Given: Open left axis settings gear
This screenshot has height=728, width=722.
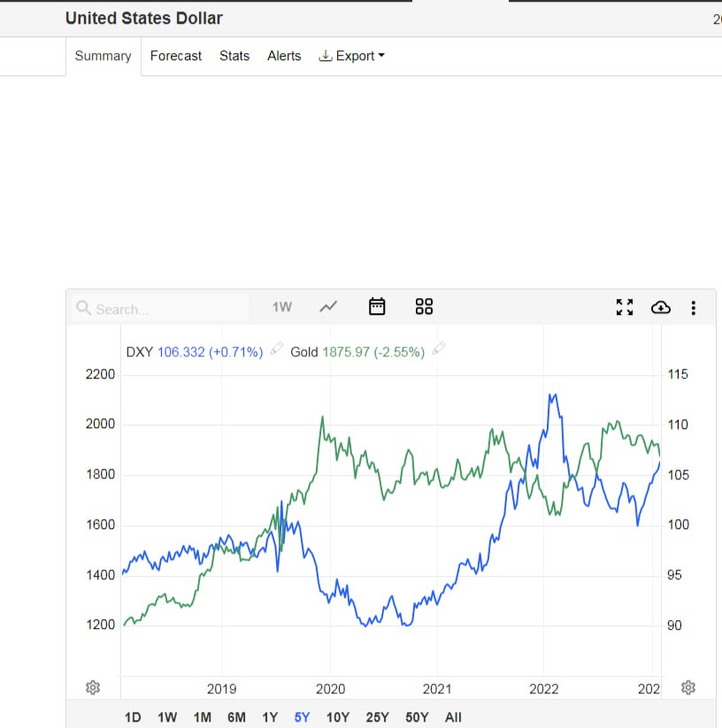Looking at the screenshot, I should pos(93,687).
